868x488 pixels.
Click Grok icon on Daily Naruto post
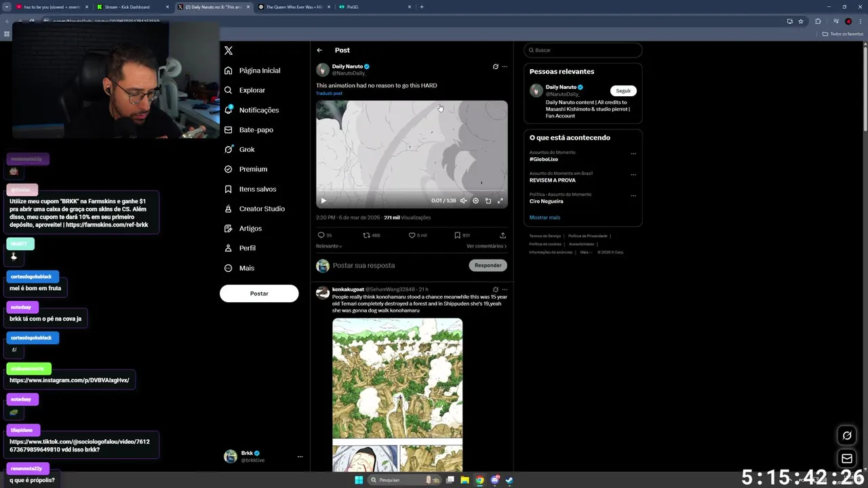(x=495, y=66)
